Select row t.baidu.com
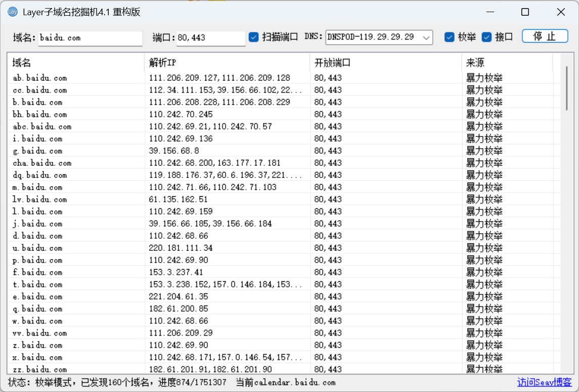 pyautogui.click(x=284, y=284)
